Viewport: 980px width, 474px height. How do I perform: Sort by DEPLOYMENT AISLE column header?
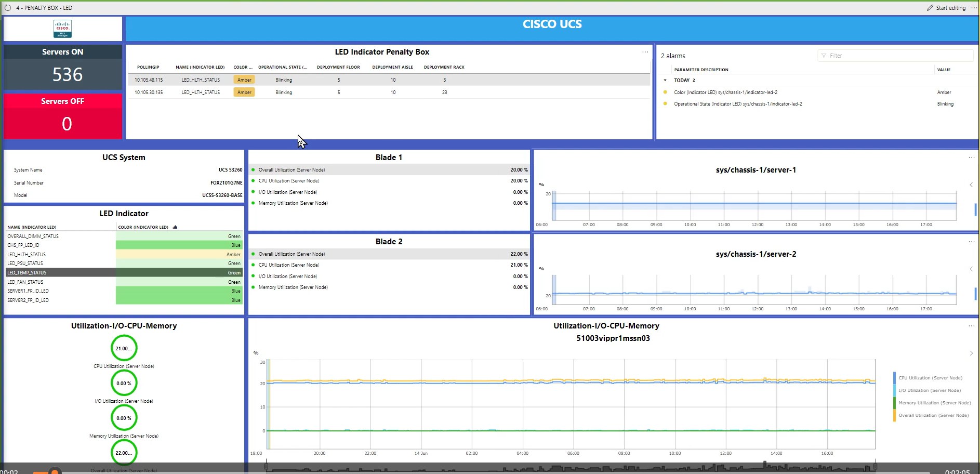coord(392,67)
